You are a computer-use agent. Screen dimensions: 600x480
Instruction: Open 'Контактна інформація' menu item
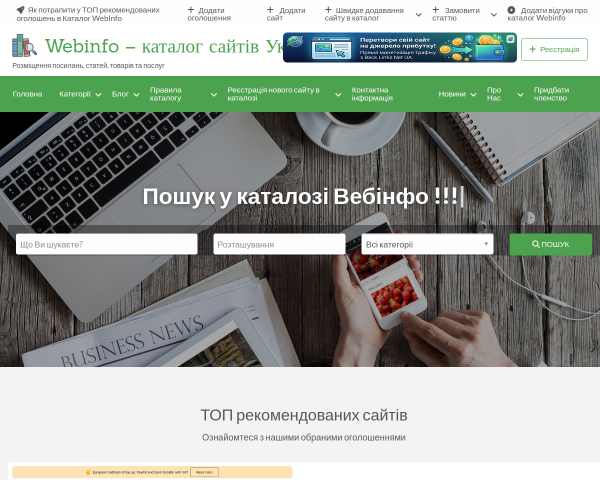(372, 94)
